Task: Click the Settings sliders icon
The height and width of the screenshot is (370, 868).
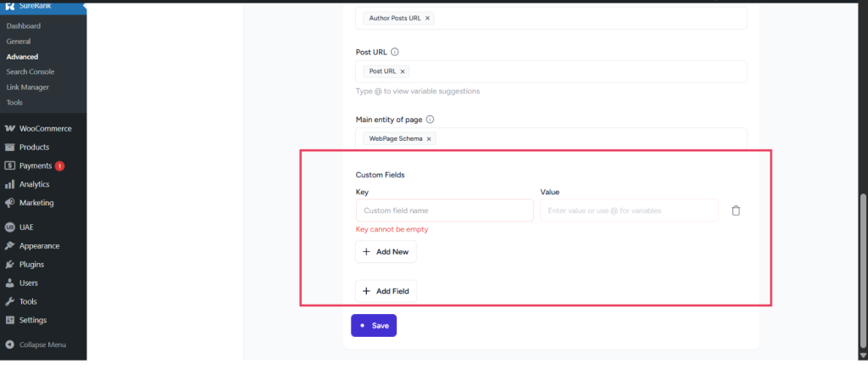Action: pos(9,320)
